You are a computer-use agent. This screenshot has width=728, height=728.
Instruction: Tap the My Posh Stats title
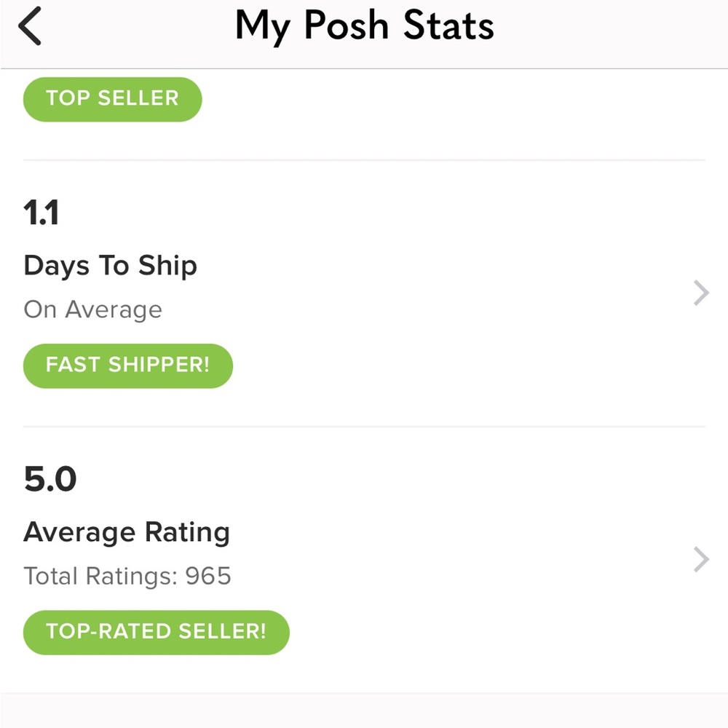[364, 28]
